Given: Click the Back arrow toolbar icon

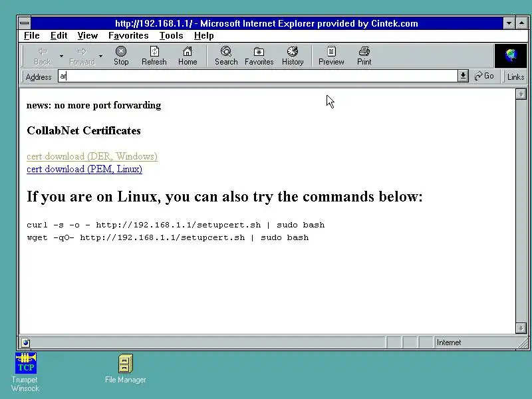Looking at the screenshot, I should (x=43, y=52).
